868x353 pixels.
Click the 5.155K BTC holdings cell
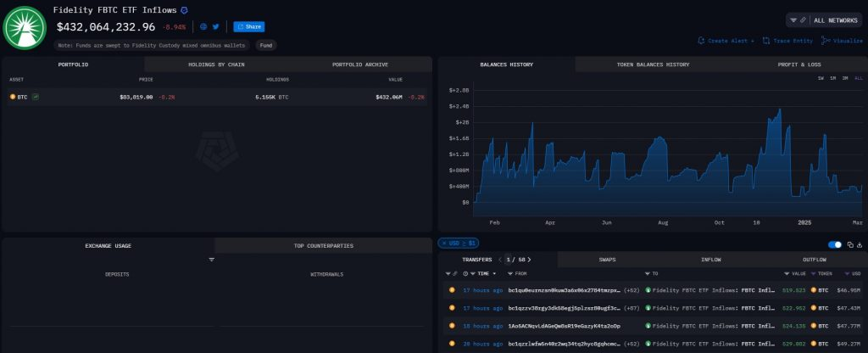click(x=272, y=97)
